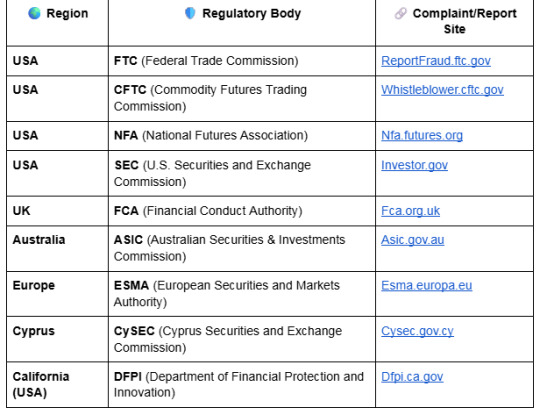Open the Fca.org.uk link

tap(410, 211)
